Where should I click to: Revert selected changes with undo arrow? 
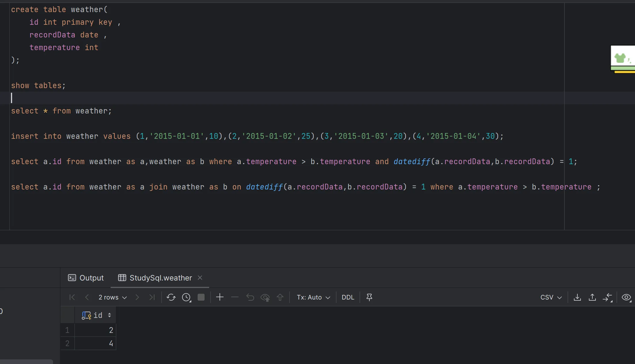point(250,297)
